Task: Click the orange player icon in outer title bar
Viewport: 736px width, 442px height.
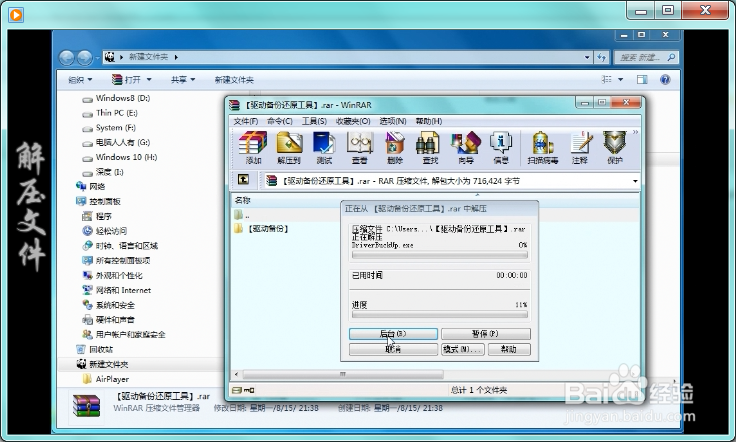Action: tap(15, 15)
